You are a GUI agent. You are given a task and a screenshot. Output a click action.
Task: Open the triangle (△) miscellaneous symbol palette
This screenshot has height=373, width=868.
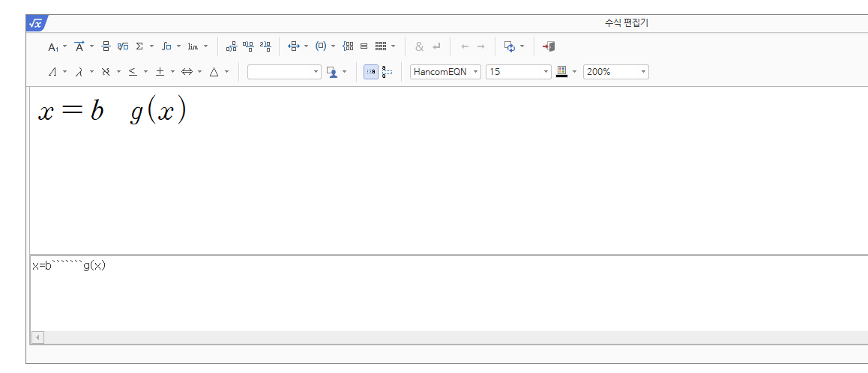click(x=214, y=72)
